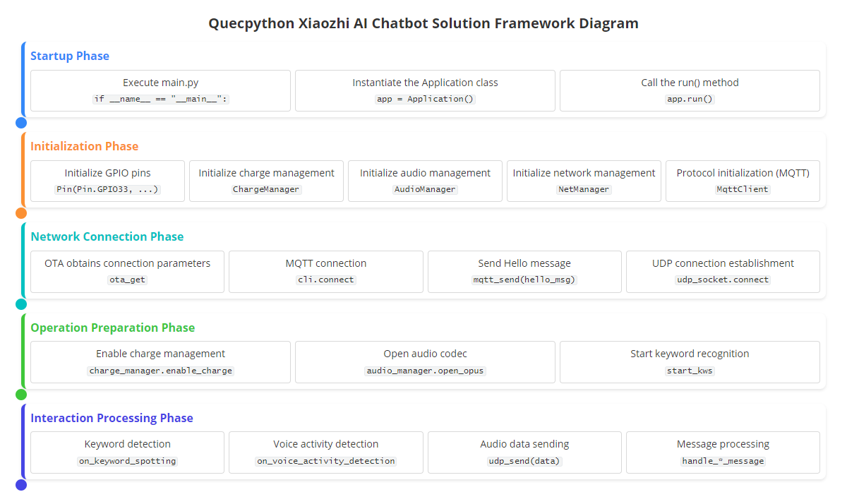Click the charge_manager.enable_charge code label
847x504 pixels.
(x=161, y=371)
